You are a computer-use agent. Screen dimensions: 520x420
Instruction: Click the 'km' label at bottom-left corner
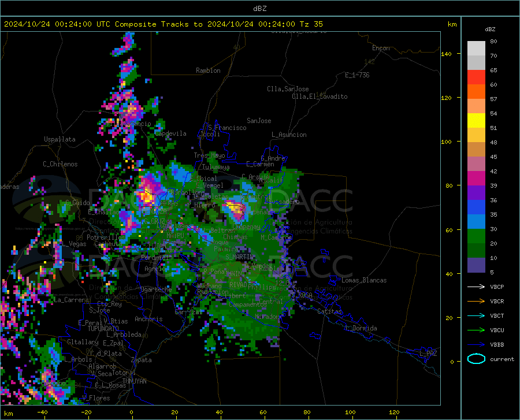[8, 414]
